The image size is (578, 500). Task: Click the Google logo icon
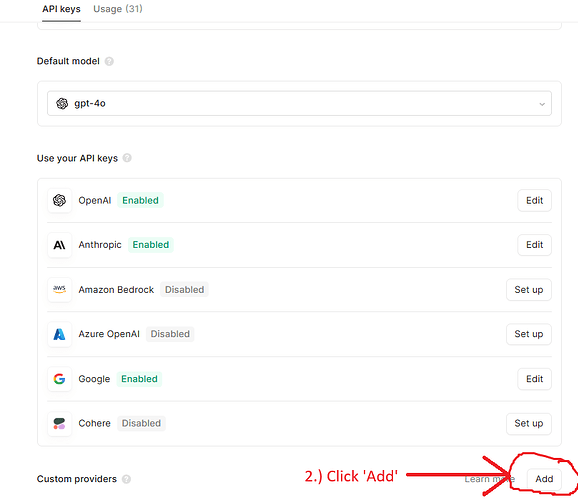(x=59, y=379)
